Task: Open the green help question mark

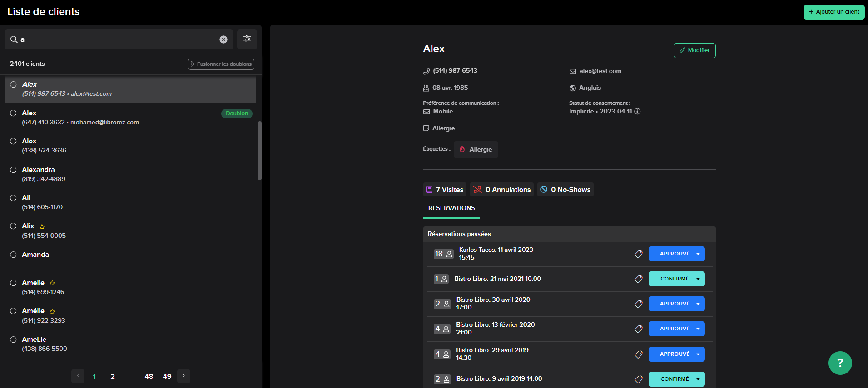Action: point(840,363)
